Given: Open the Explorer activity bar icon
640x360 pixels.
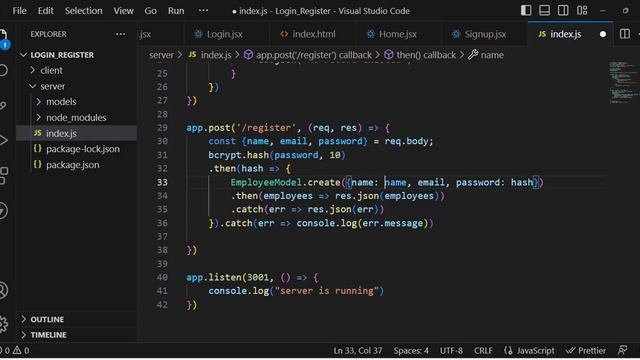Looking at the screenshot, I should point(3,38).
